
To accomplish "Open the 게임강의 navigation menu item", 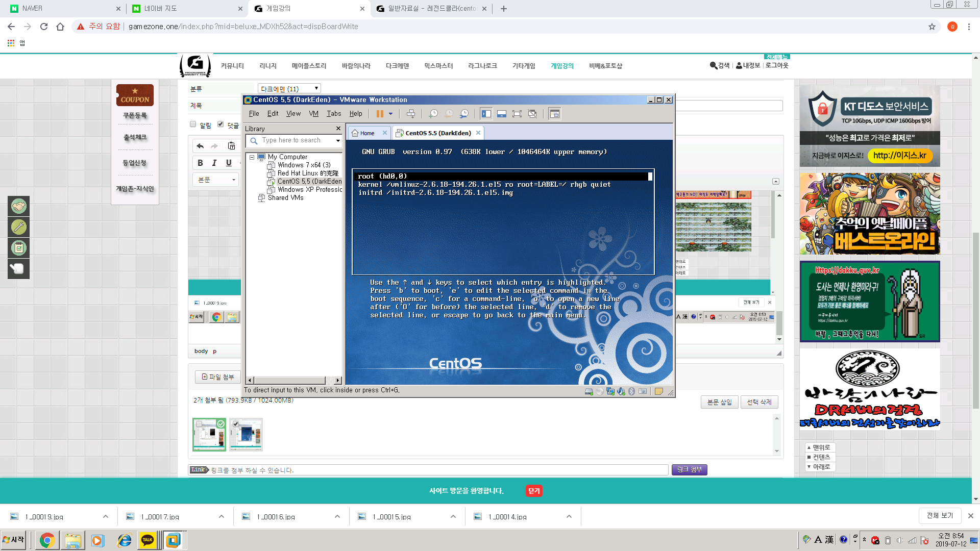I will tap(562, 66).
